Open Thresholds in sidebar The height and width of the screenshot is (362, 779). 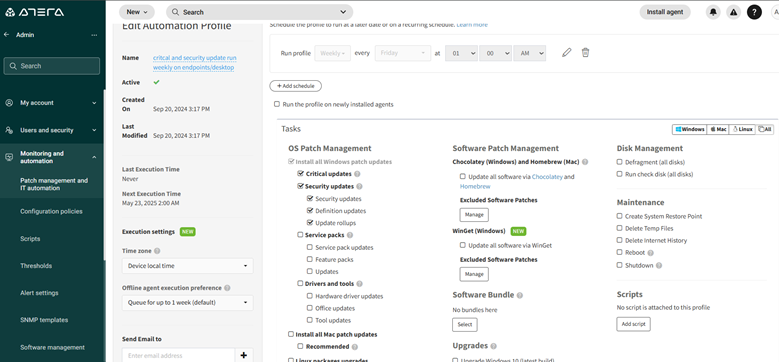[36, 266]
